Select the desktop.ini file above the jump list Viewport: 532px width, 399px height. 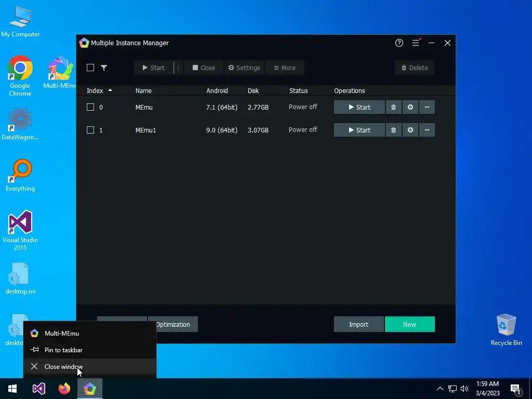(x=20, y=278)
